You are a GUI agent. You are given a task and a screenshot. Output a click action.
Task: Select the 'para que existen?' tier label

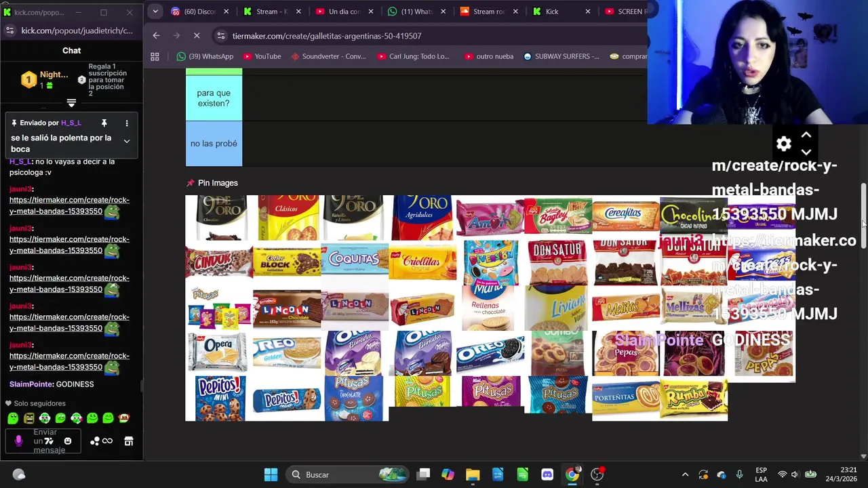214,98
